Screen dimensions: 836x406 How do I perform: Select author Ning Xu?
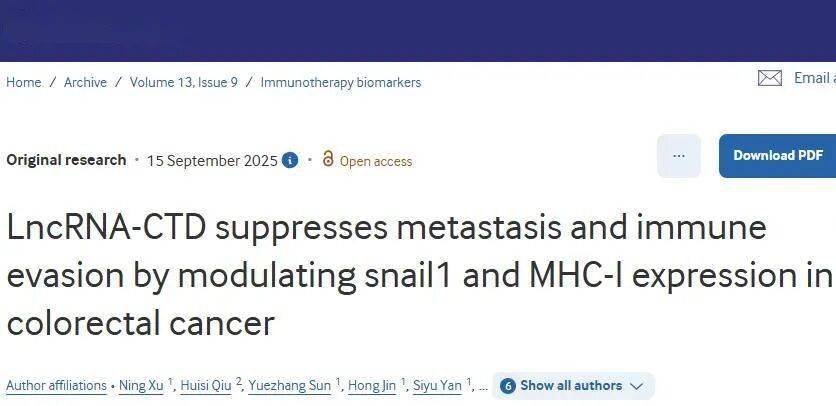click(141, 386)
